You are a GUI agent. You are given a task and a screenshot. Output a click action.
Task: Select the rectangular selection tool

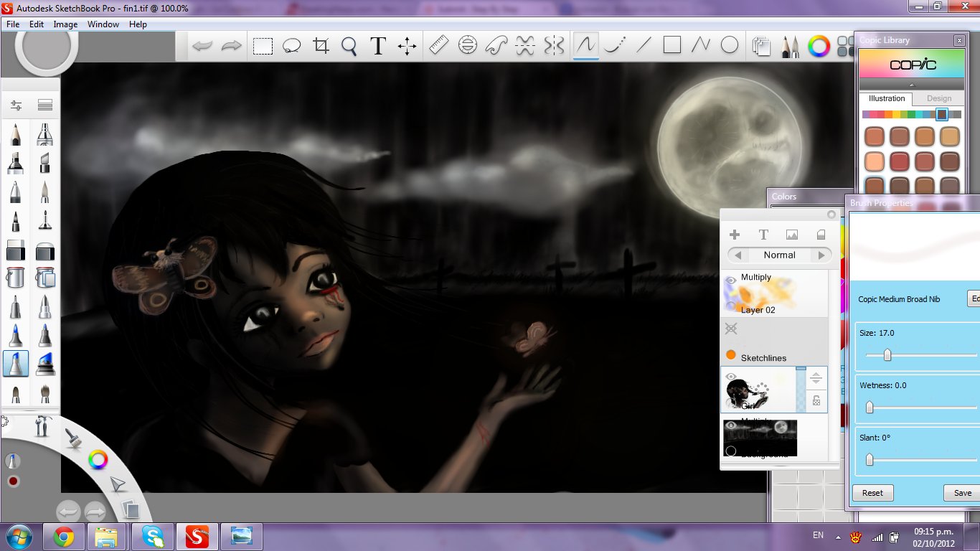[x=263, y=46]
